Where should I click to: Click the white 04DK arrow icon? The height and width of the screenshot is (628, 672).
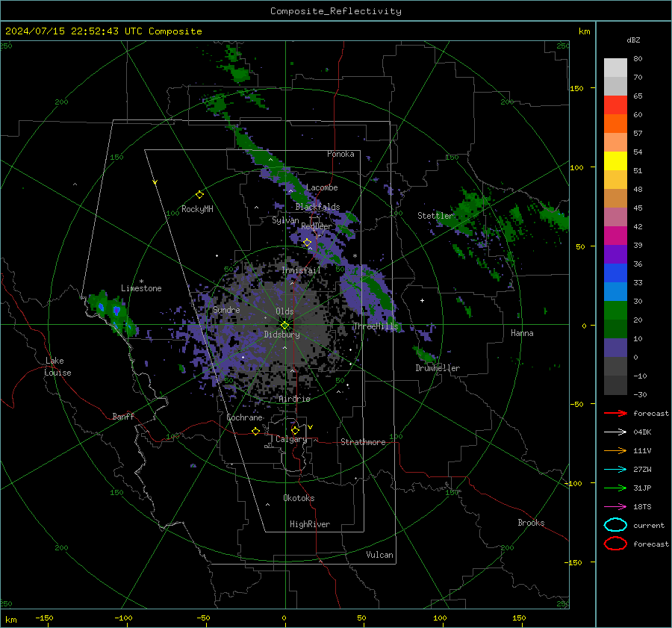pos(615,432)
